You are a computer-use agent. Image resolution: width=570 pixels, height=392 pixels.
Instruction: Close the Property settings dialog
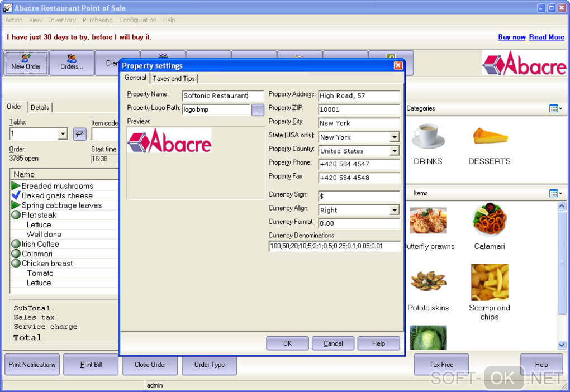pyautogui.click(x=398, y=65)
